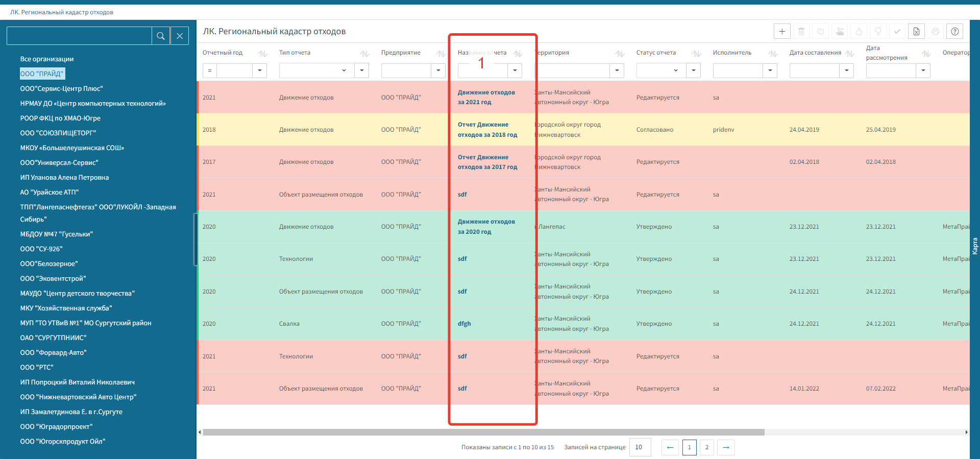Go to next page with right arrow
This screenshot has width=980, height=459.
coord(726,447)
